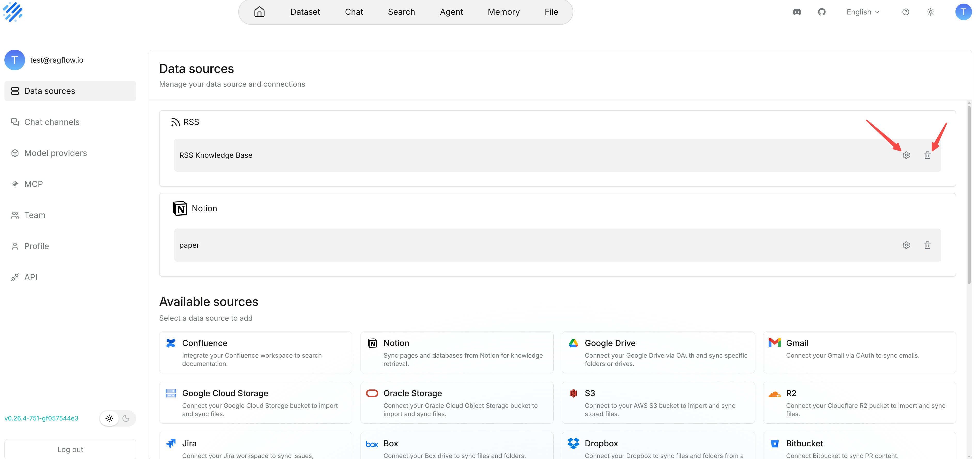Click the RSS feed icon header

pyautogui.click(x=175, y=122)
